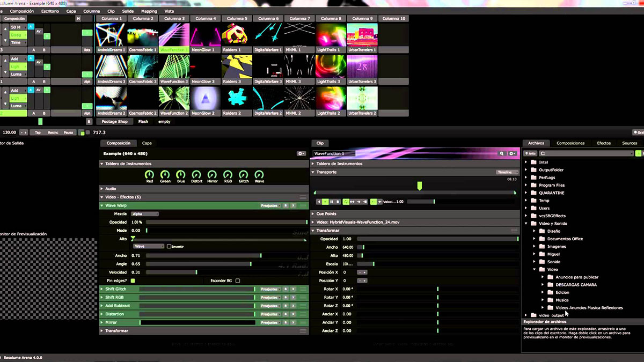This screenshot has height=362, width=644.
Task: Turn the Glitch knob in the dashboard
Action: click(x=243, y=174)
